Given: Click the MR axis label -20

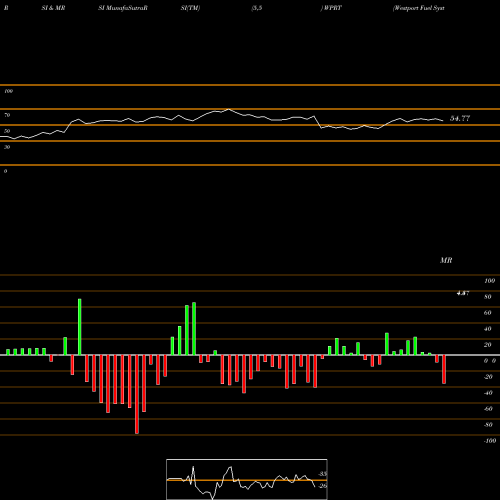Looking at the screenshot, I should pos(488,377).
